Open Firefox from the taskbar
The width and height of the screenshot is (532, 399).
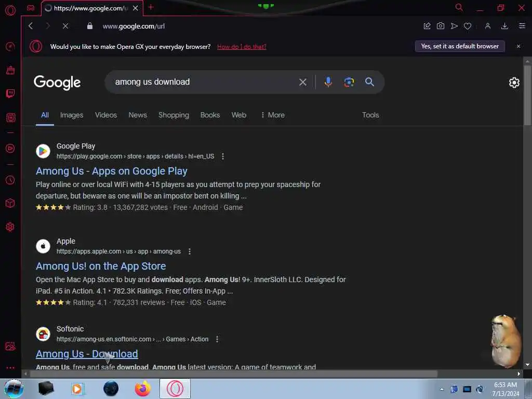[x=143, y=389]
